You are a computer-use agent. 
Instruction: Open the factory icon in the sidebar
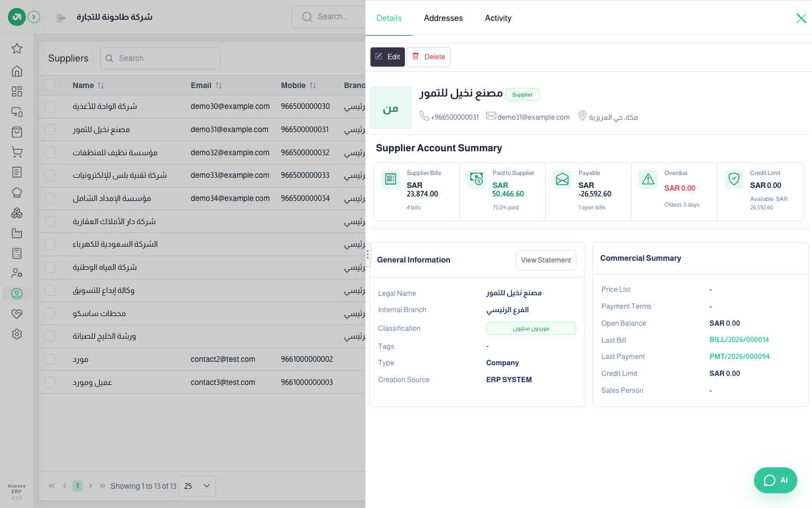(x=17, y=233)
